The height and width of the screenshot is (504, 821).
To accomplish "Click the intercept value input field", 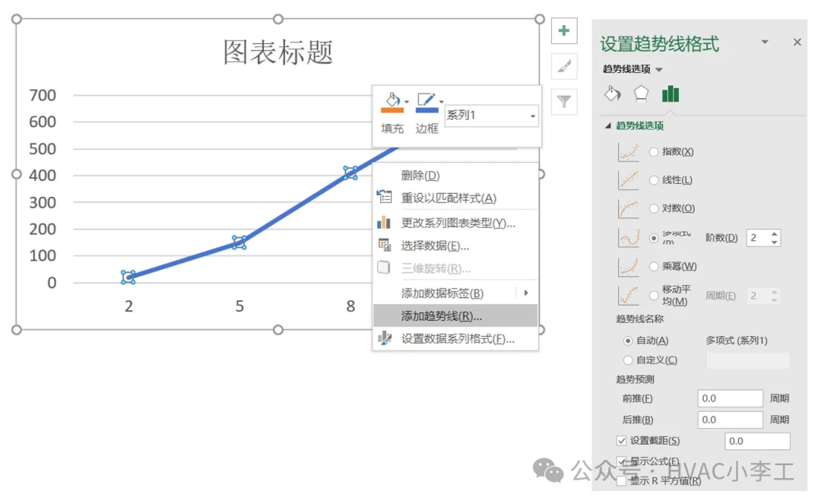I will pyautogui.click(x=757, y=441).
